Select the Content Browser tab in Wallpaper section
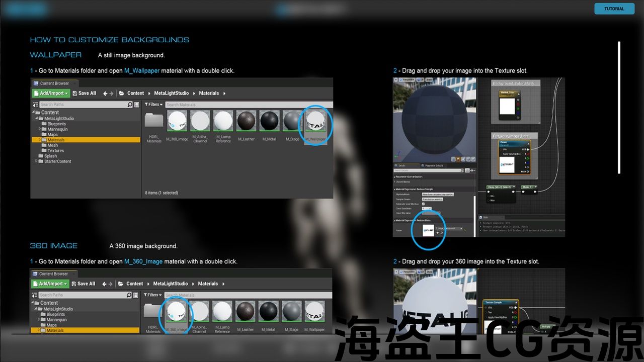Screen dimensions: 644x362 click(54, 83)
